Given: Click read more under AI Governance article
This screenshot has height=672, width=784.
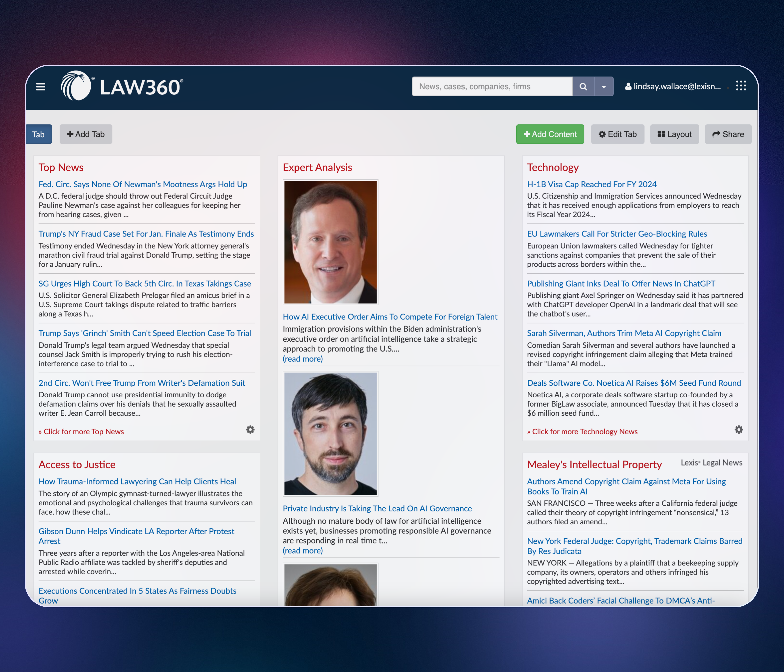Looking at the screenshot, I should [303, 551].
